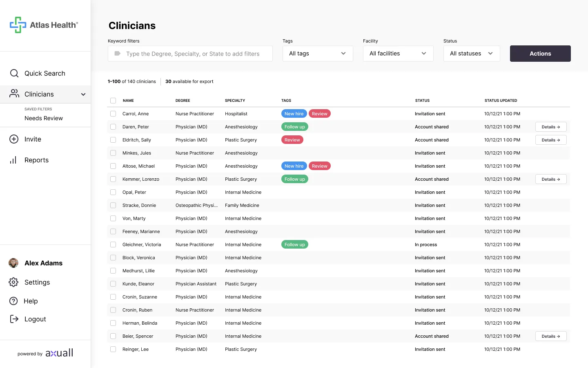
Task: Open Quick Search using the magnifier icon
Action: click(x=14, y=73)
